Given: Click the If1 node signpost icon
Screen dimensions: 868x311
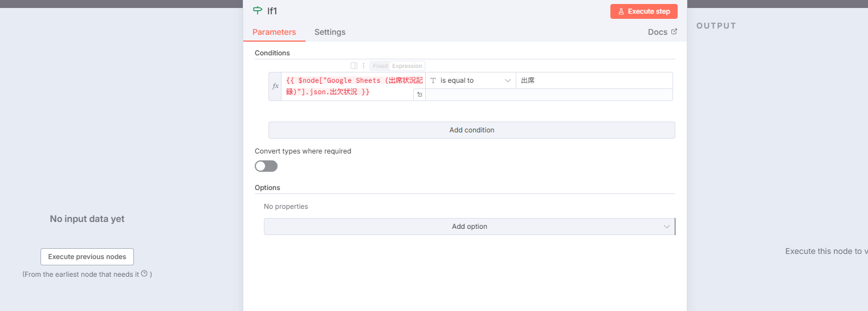Looking at the screenshot, I should pos(258,11).
